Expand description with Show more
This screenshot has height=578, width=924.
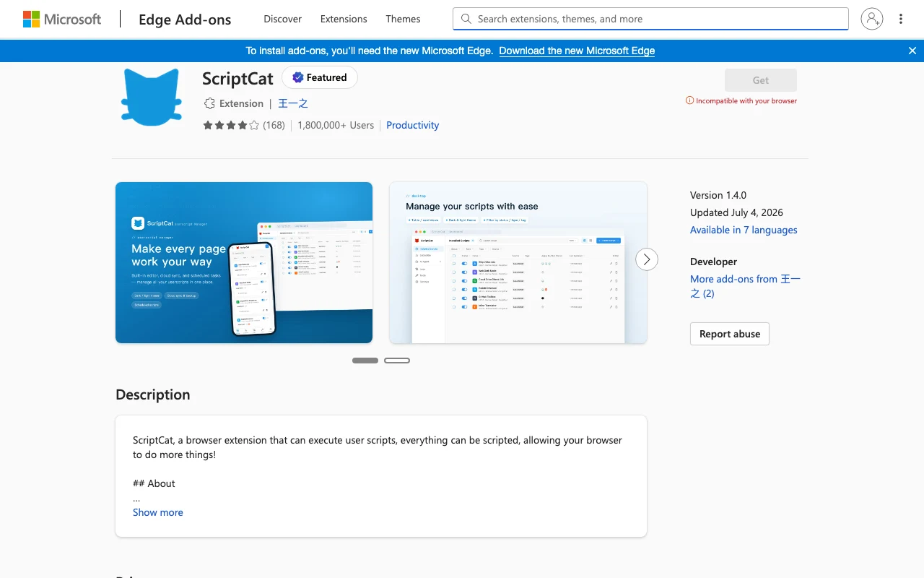[158, 512]
